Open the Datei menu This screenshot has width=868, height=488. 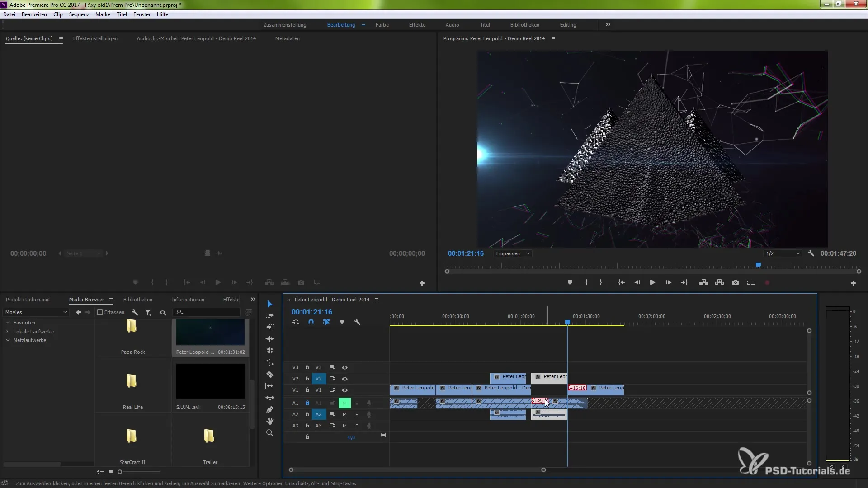pos(9,14)
